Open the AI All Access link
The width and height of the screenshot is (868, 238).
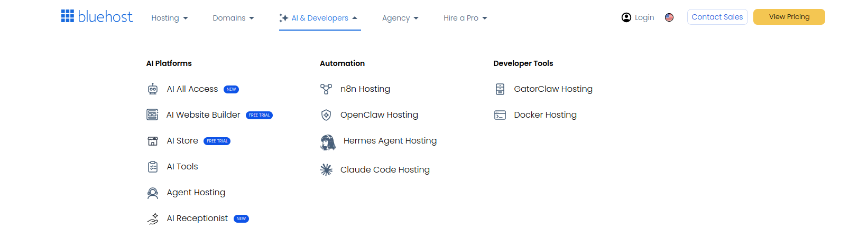click(x=192, y=89)
